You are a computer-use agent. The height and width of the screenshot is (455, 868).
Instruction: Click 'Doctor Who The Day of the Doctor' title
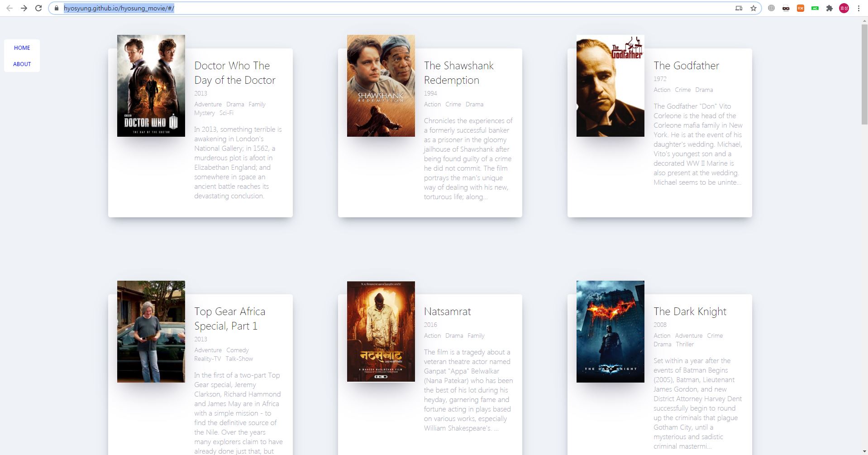tap(235, 73)
